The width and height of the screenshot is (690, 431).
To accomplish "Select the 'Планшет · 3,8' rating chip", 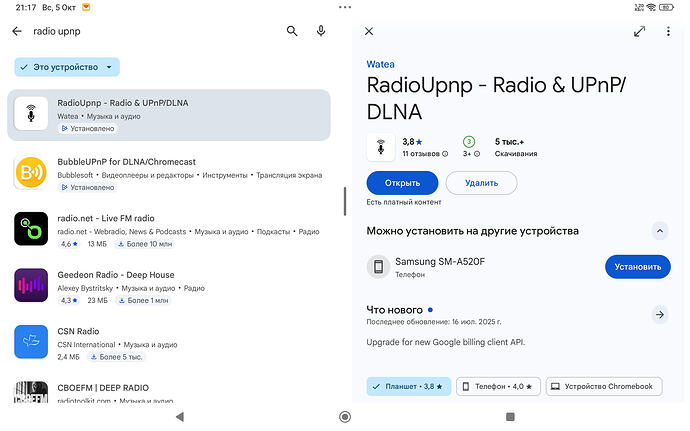I will pos(409,387).
